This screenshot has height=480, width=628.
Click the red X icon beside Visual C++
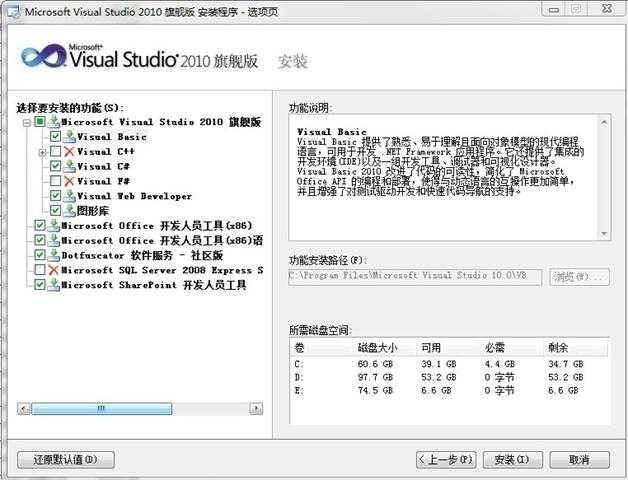[69, 151]
